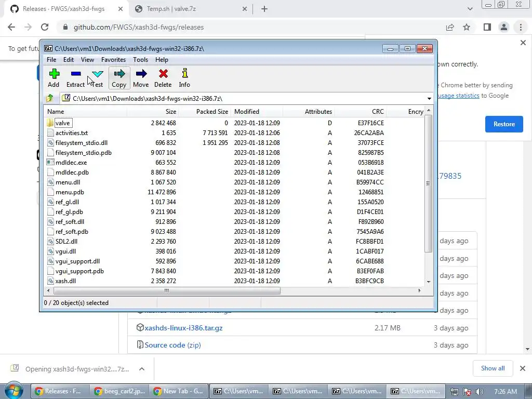532x399 pixels.
Task: Dismiss the Chrome restore popup
Action: coord(523,43)
